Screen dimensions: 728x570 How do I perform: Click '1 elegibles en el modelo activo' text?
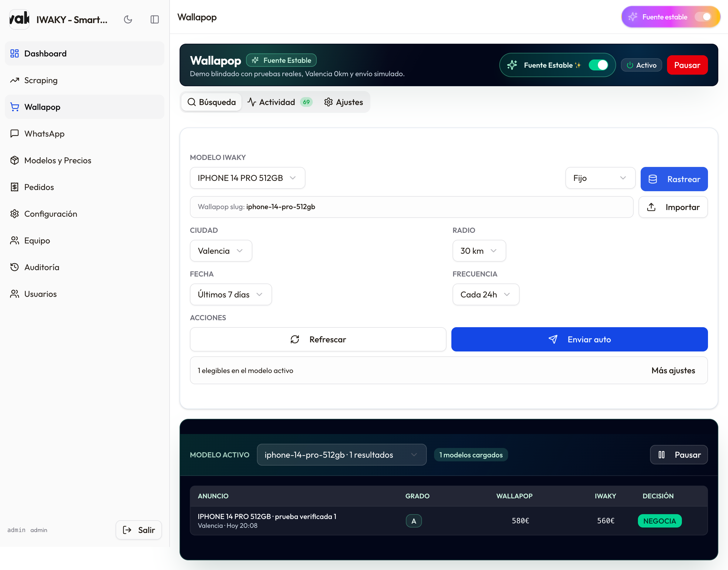[x=245, y=370]
